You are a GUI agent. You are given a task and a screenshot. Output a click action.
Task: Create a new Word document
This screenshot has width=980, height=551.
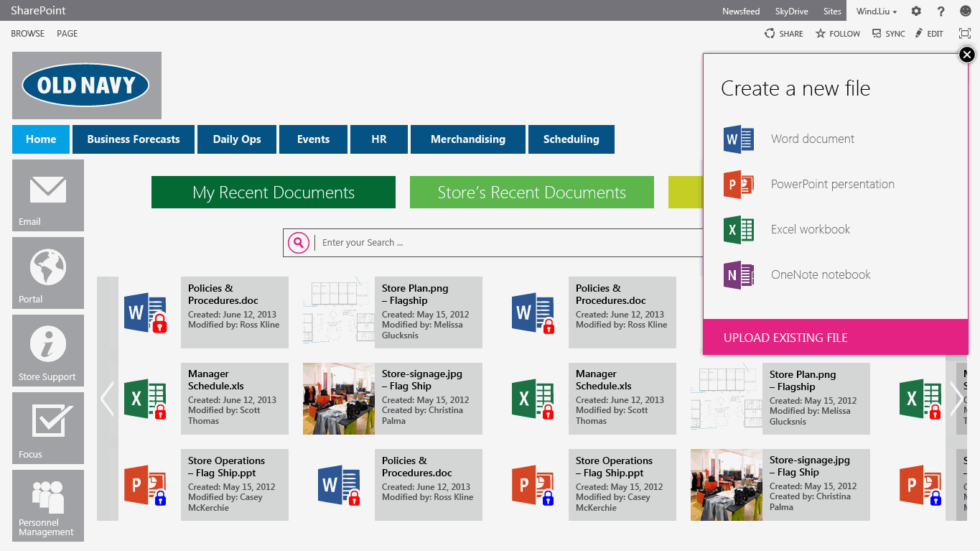(x=813, y=139)
